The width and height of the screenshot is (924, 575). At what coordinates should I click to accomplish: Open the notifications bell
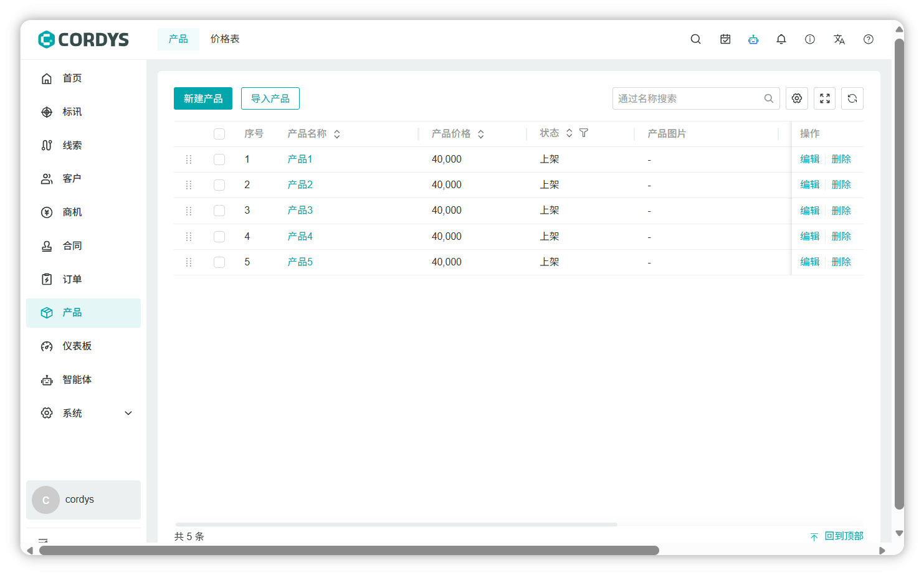point(781,39)
